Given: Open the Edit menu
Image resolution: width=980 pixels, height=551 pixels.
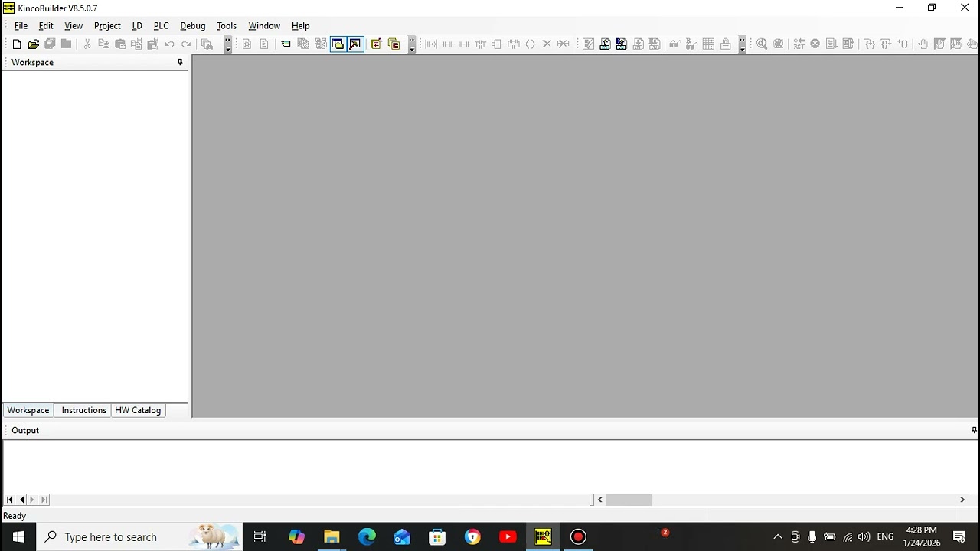Looking at the screenshot, I should 46,26.
